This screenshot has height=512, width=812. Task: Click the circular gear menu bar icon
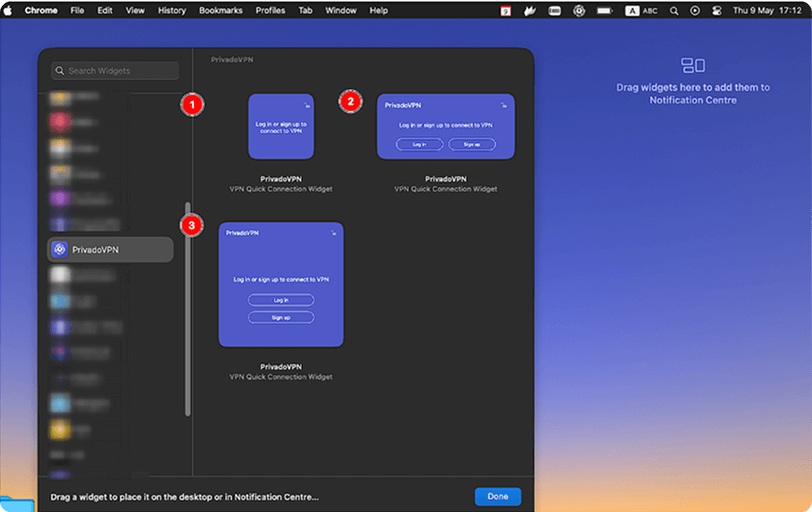(x=579, y=10)
